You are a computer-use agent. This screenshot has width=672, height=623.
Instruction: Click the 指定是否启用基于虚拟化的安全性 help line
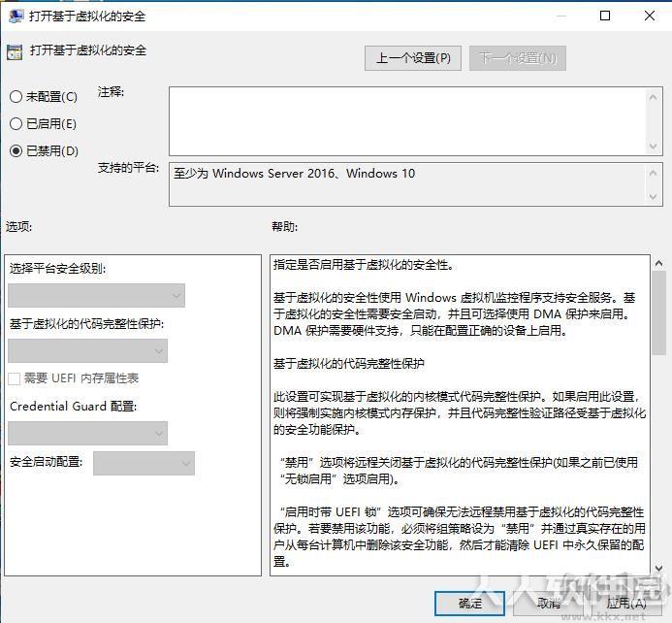(x=364, y=265)
